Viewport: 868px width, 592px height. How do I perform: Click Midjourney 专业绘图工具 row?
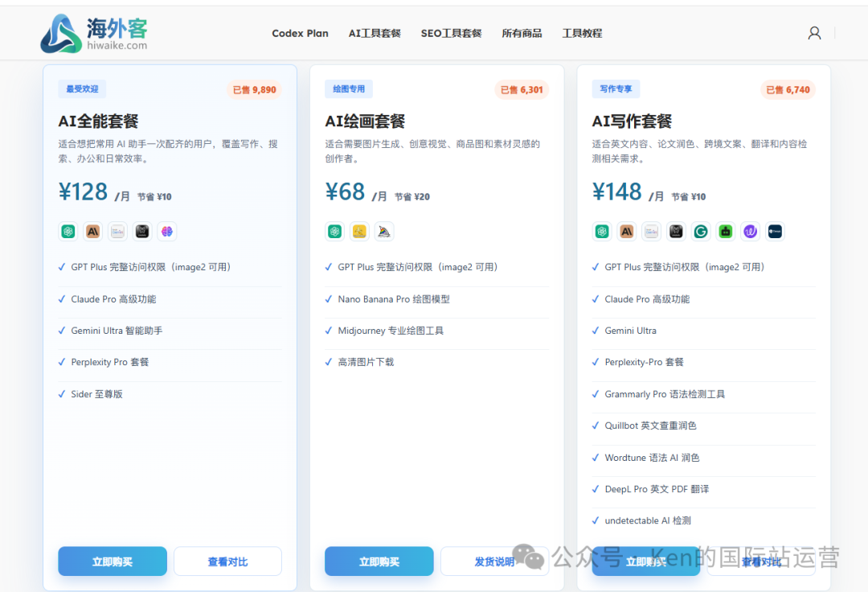(x=436, y=331)
